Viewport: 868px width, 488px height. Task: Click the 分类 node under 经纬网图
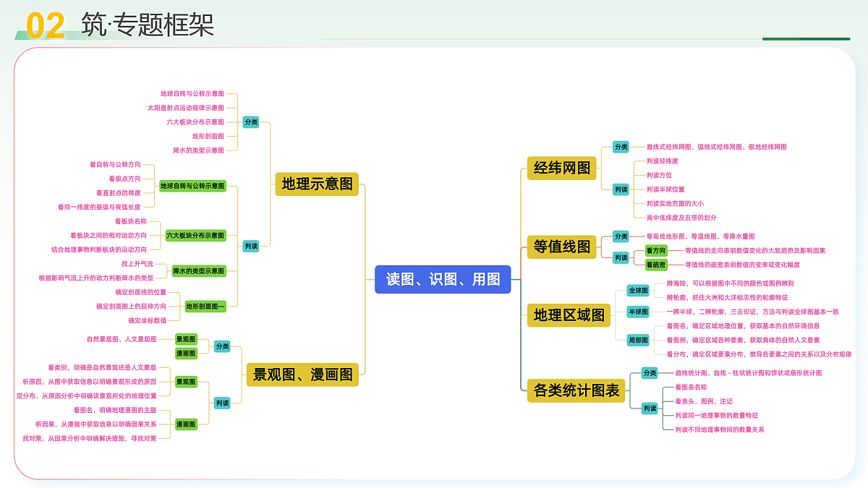621,147
